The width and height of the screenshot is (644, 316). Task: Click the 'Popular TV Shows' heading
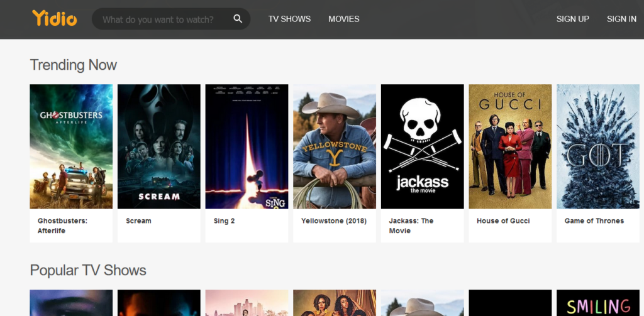[88, 270]
